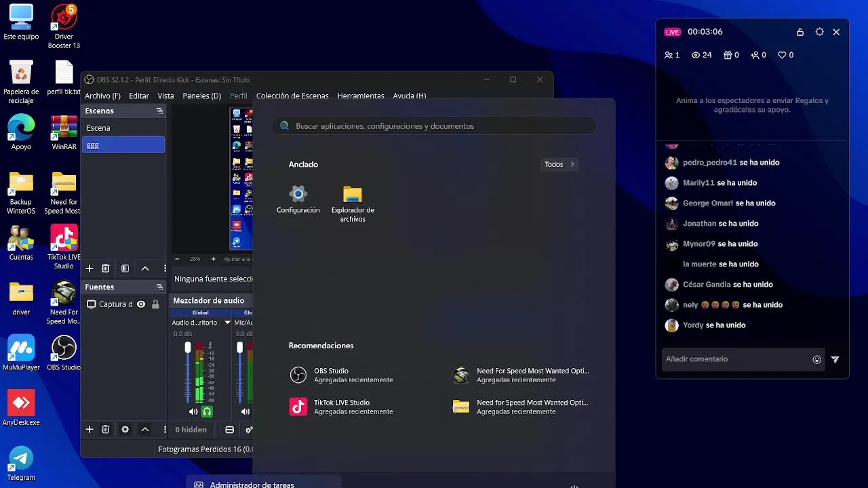868x488 pixels.
Task: Float the Fuentes dock panel
Action: [159, 287]
